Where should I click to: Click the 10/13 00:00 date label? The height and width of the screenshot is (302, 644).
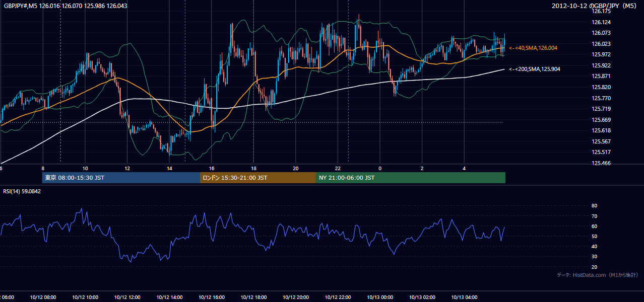(379, 297)
